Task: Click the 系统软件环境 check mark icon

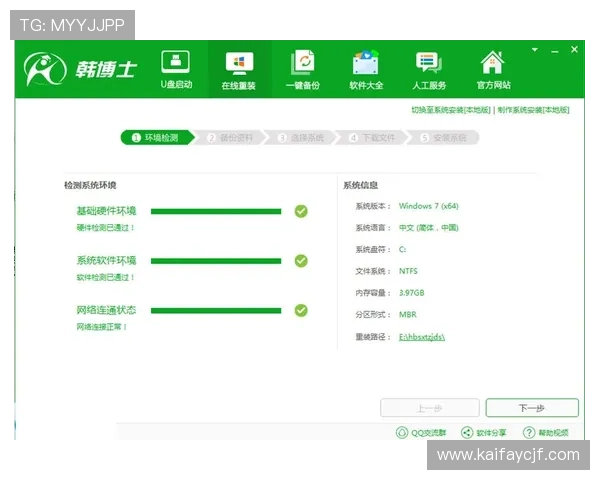Action: point(301,261)
